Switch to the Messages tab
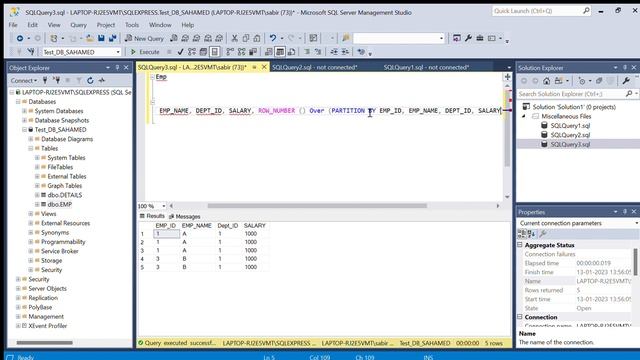This screenshot has height=360, width=640. click(184, 216)
